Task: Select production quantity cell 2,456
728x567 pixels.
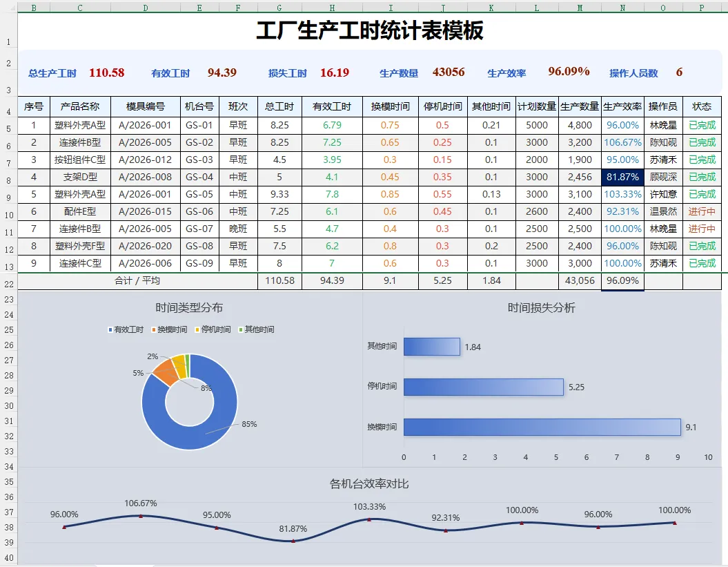Action: tap(580, 177)
